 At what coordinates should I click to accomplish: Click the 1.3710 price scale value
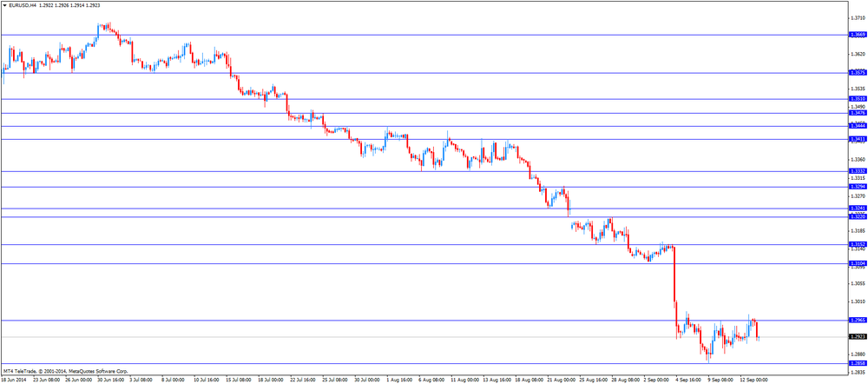tap(858, 18)
